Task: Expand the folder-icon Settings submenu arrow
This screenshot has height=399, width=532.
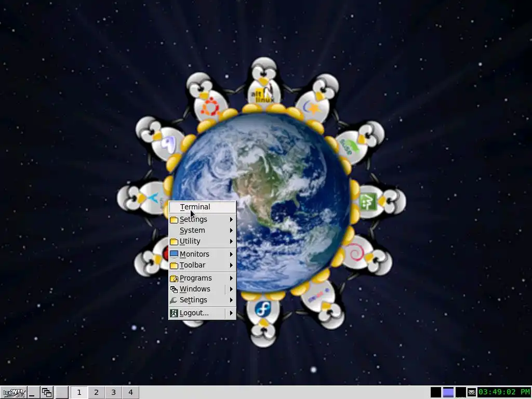Action: 231,220
